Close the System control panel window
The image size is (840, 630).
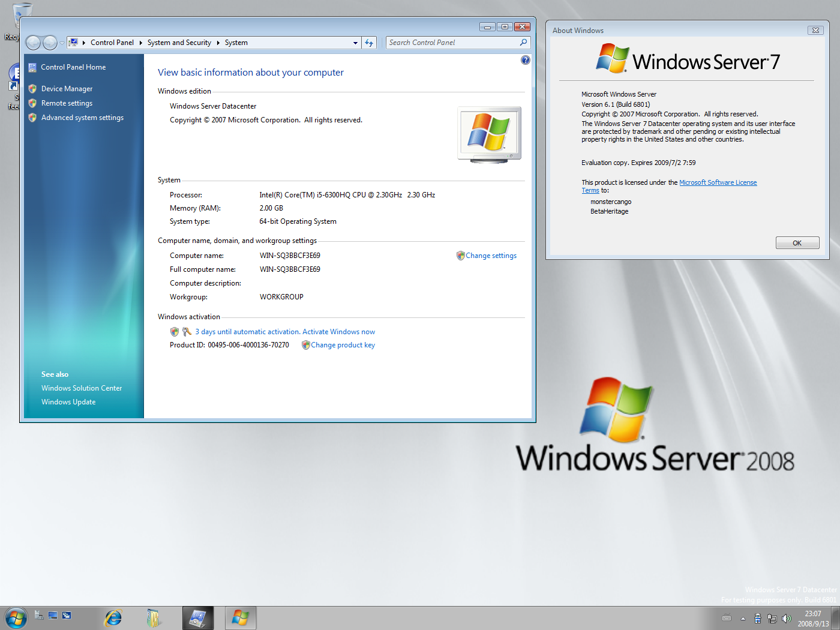click(x=522, y=27)
